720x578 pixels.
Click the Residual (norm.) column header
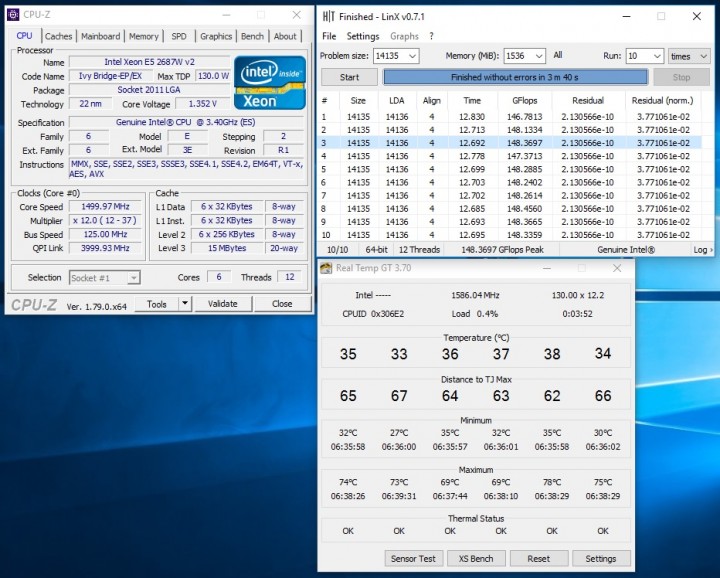[663, 101]
